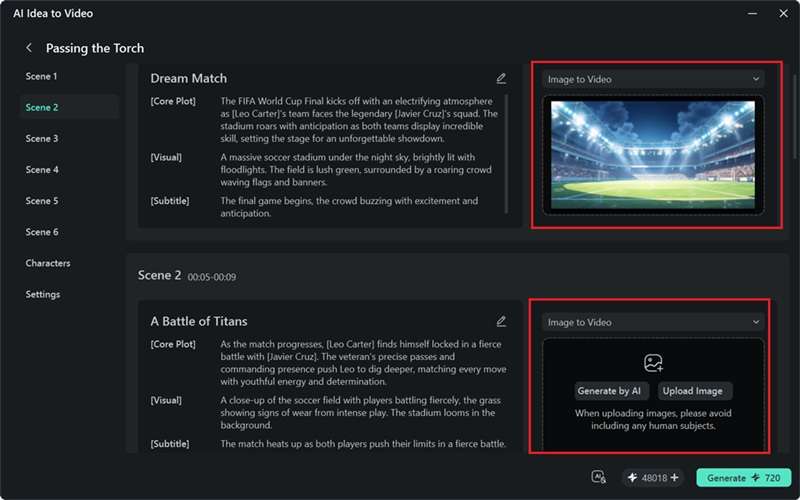Screen dimensions: 800x500
Task: Jump to Scene 4 in the left list
Action: tap(42, 169)
